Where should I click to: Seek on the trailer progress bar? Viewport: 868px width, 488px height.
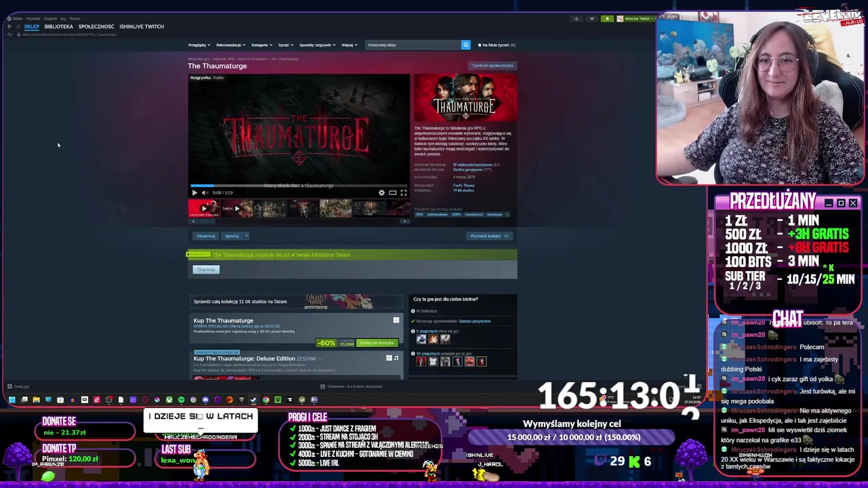pyautogui.click(x=299, y=185)
